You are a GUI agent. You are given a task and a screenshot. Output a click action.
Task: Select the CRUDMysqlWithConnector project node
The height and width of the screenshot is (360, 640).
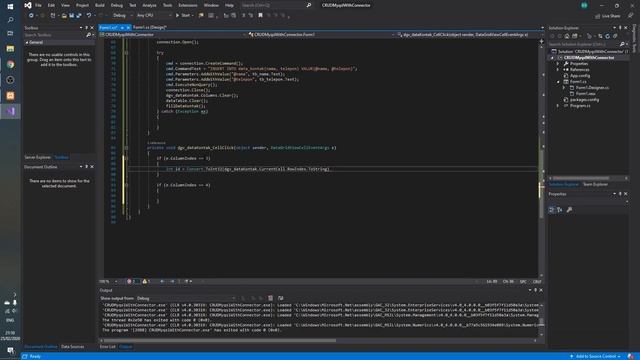click(589, 58)
